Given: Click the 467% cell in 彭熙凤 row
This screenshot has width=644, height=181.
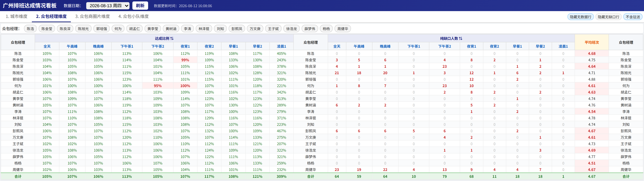Looking at the screenshot, I should tap(282, 131).
